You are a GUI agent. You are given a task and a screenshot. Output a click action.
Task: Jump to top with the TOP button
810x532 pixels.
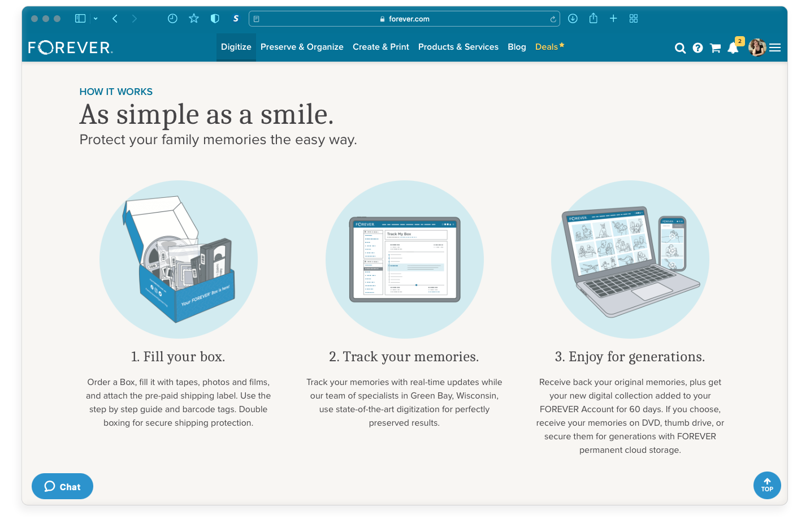[767, 485]
